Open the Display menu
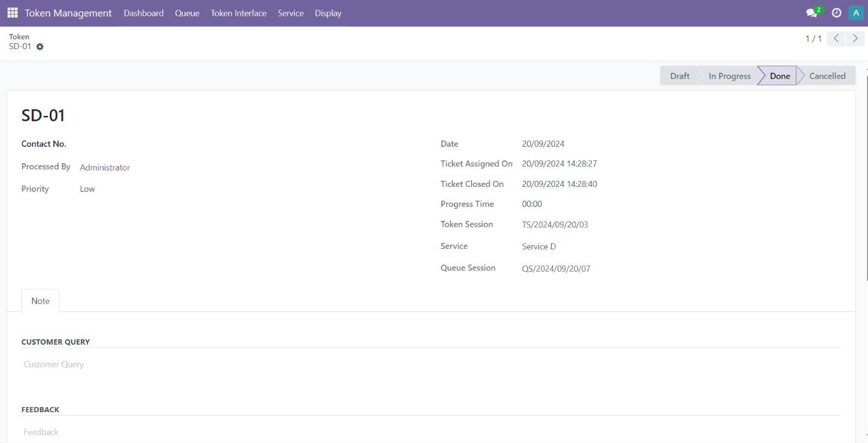Viewport: 868px width, 443px height. (x=328, y=13)
